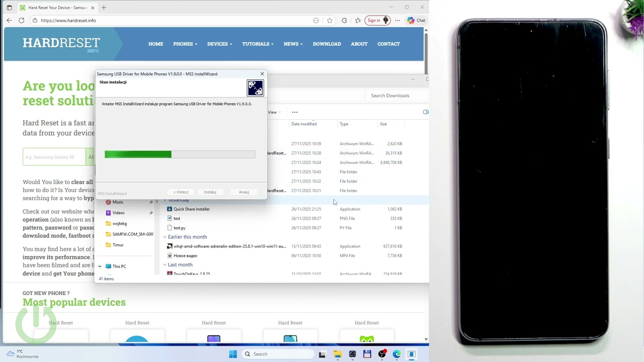
Task: Open the NEWS dropdown menu
Action: point(293,44)
